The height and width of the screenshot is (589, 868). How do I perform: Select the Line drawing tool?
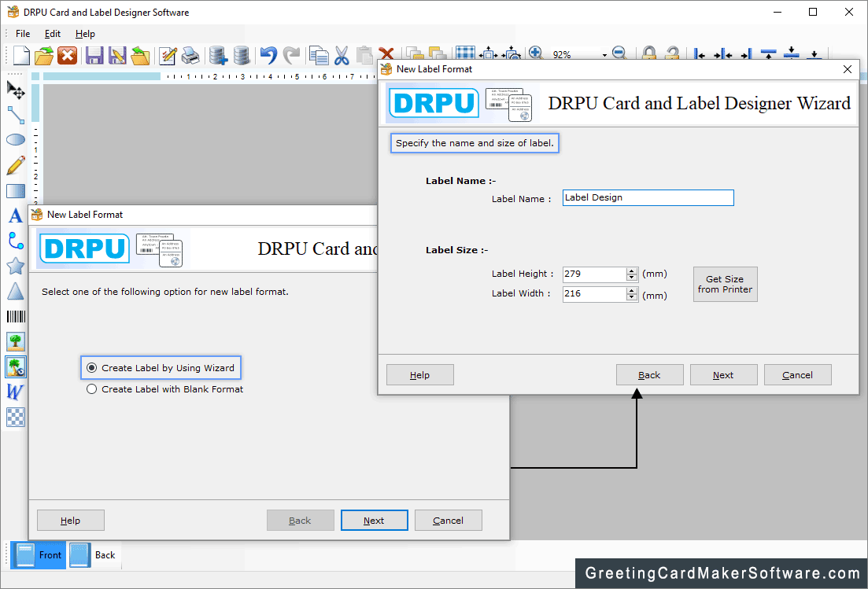16,115
